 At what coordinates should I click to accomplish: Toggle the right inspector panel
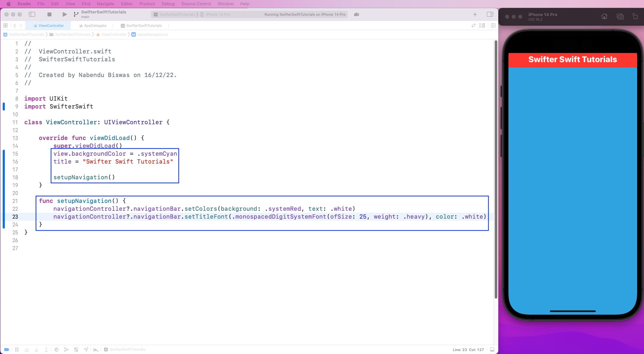tap(490, 14)
